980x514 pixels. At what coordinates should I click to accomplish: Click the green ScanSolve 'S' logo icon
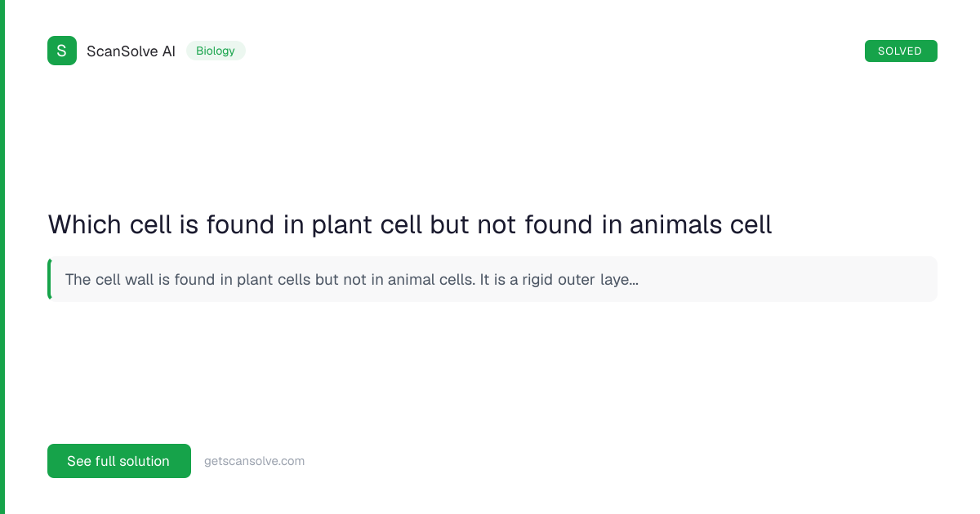click(x=62, y=51)
